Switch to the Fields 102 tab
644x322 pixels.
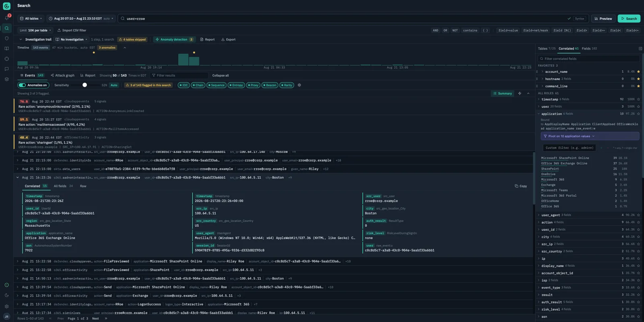(589, 48)
